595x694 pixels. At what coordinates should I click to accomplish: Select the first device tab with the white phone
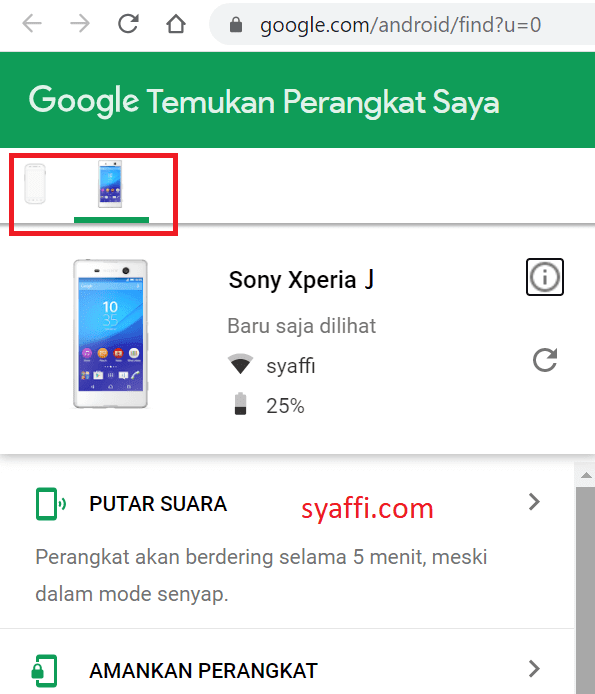[35, 184]
